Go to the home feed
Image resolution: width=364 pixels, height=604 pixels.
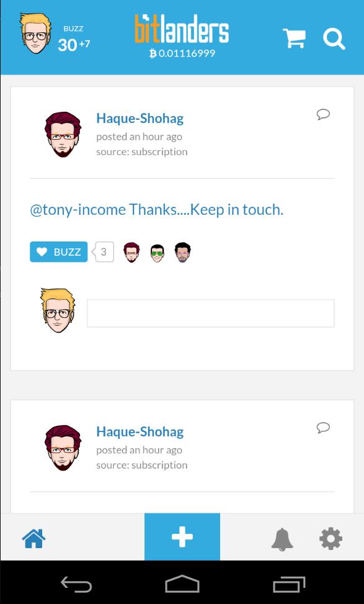(34, 538)
